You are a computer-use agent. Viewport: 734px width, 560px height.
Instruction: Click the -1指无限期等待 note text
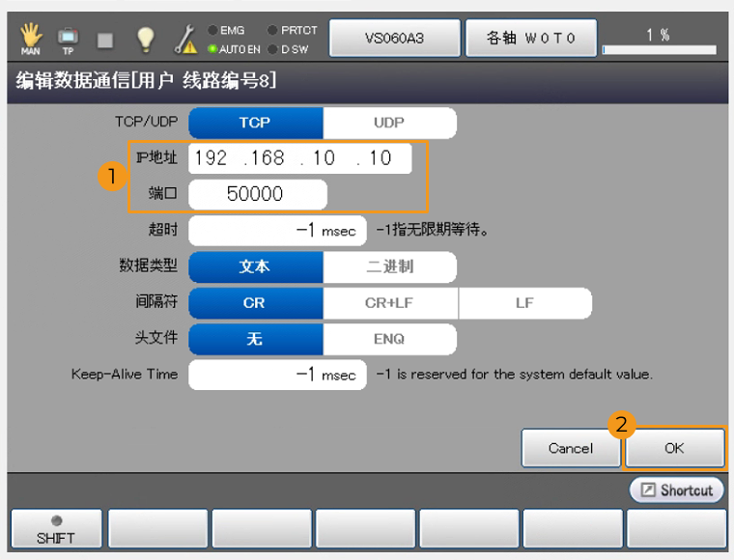click(x=433, y=230)
